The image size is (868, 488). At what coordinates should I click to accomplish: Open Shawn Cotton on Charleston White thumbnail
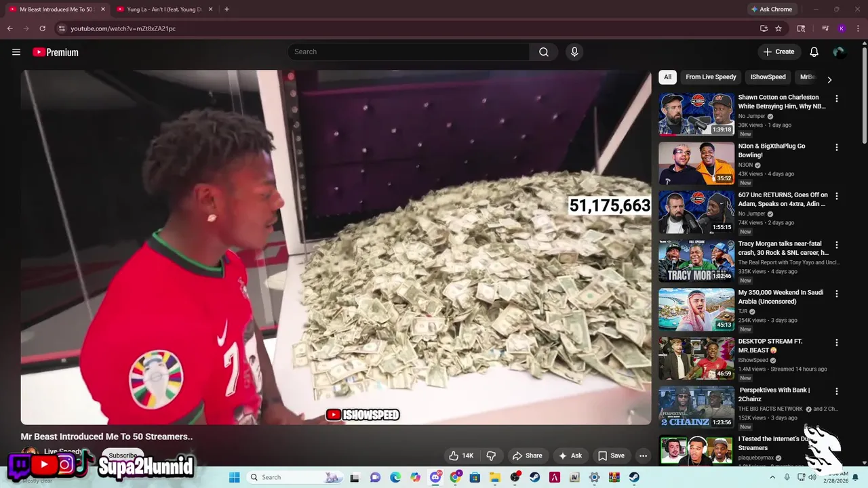tap(696, 114)
